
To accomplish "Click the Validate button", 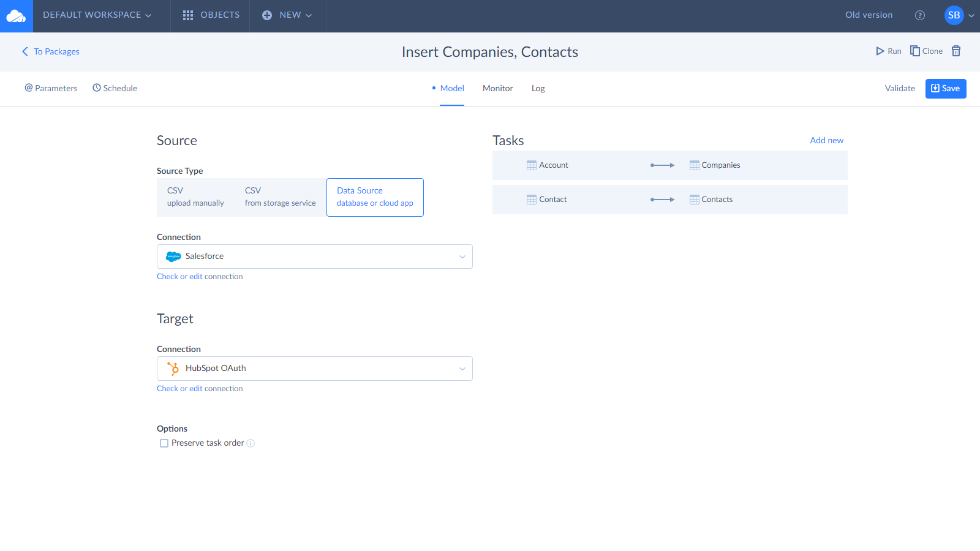I will (900, 88).
